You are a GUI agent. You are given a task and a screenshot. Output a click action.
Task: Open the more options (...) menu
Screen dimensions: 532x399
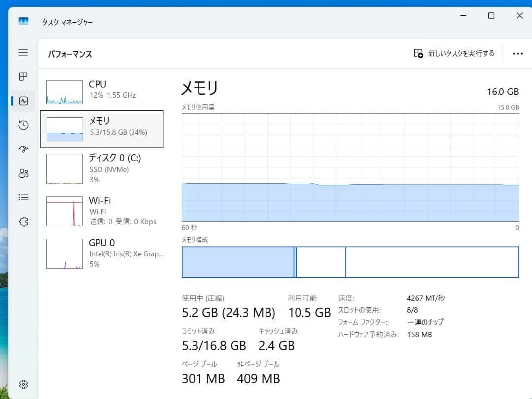pyautogui.click(x=518, y=53)
